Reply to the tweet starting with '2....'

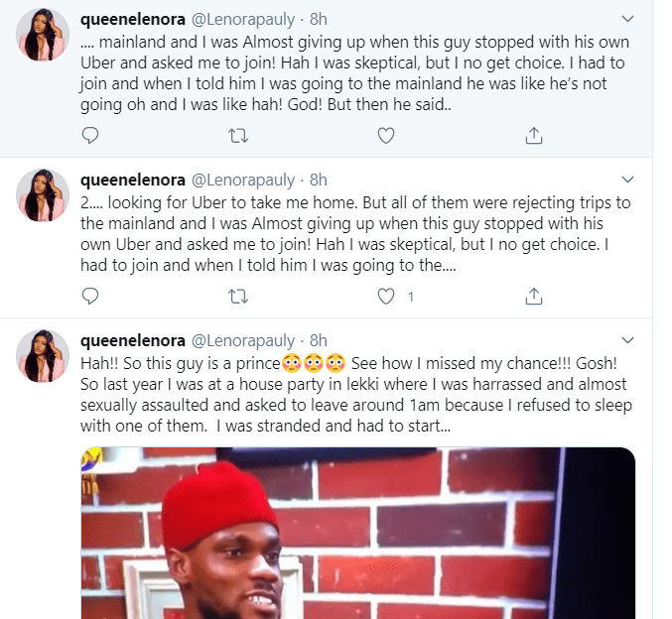(x=90, y=296)
